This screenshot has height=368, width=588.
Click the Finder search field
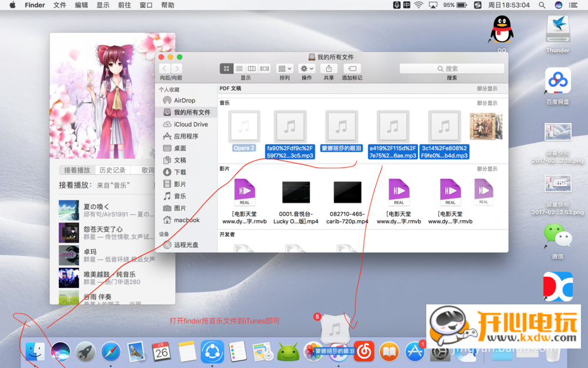452,69
